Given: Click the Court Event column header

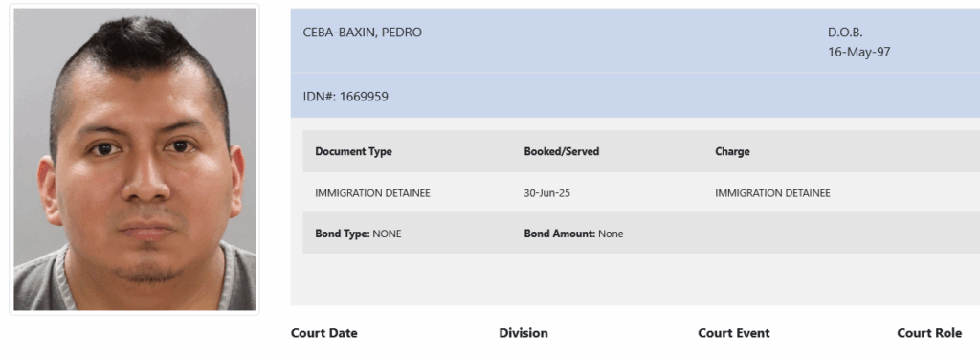Looking at the screenshot, I should pos(734,333).
